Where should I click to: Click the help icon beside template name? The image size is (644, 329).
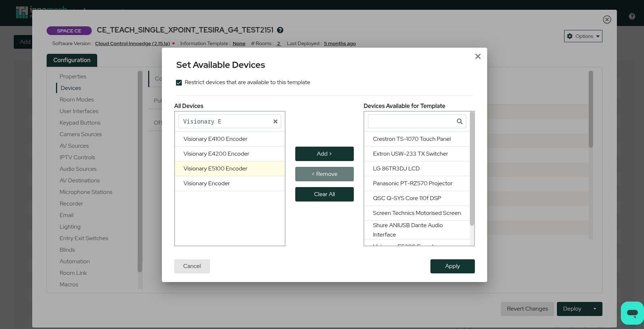pos(280,30)
